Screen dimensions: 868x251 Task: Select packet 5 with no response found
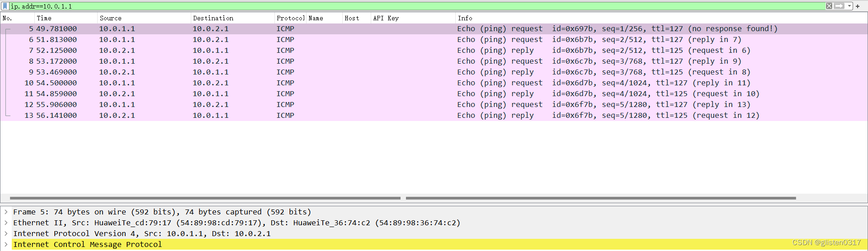click(434, 29)
